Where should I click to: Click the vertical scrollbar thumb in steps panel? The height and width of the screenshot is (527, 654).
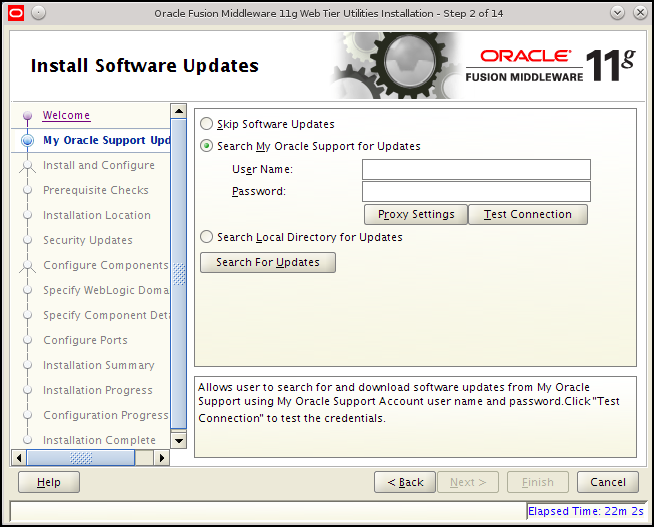coord(179,274)
